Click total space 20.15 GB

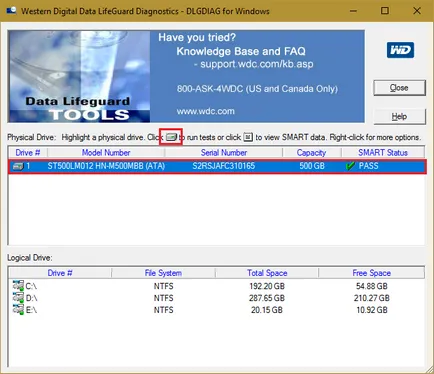[267, 310]
